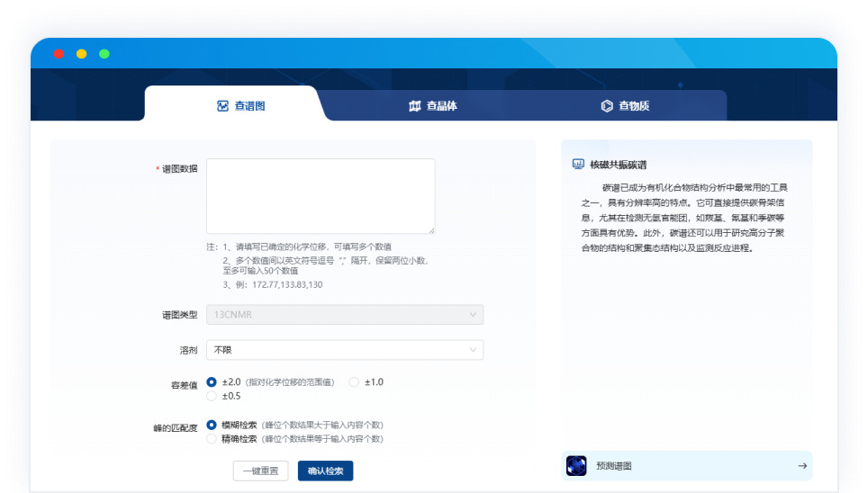Viewport: 868px width, 493px height.
Task: Select the ±2.0 tolerance radio option
Action: coord(212,382)
